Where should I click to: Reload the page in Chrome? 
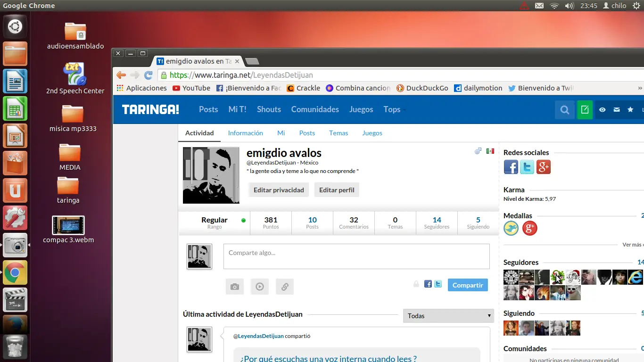[149, 75]
